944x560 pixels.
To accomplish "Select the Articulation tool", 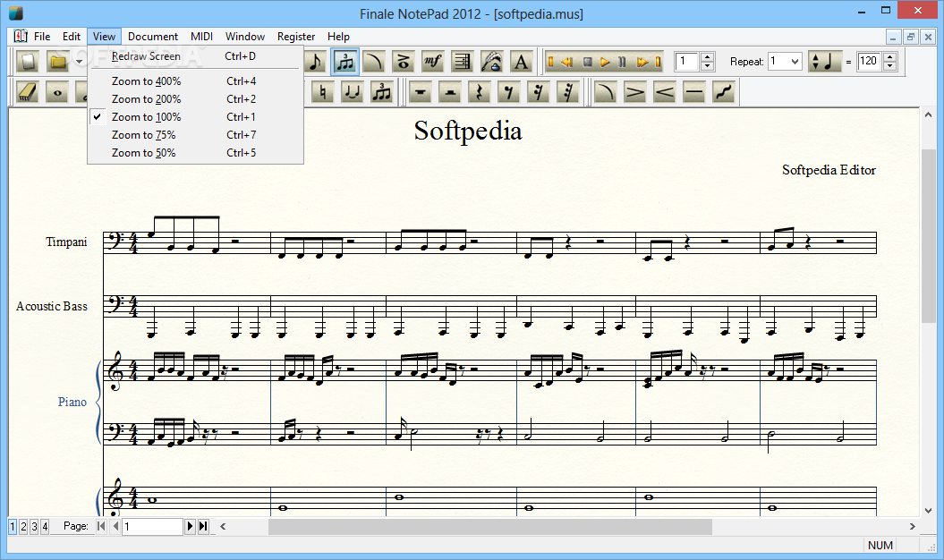I will pos(404,62).
